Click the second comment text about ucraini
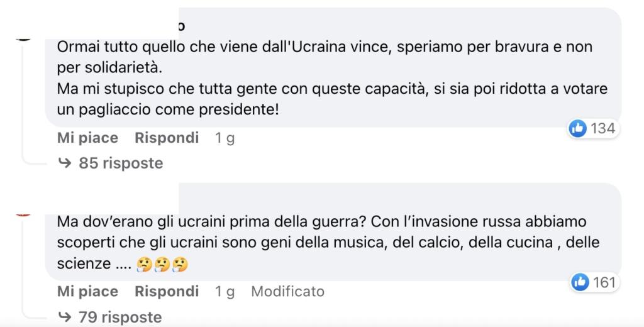The image size is (644, 327). coord(328,243)
